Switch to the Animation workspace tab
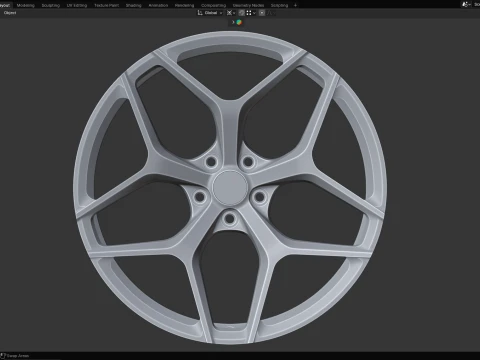The height and width of the screenshot is (360, 480). click(x=158, y=5)
